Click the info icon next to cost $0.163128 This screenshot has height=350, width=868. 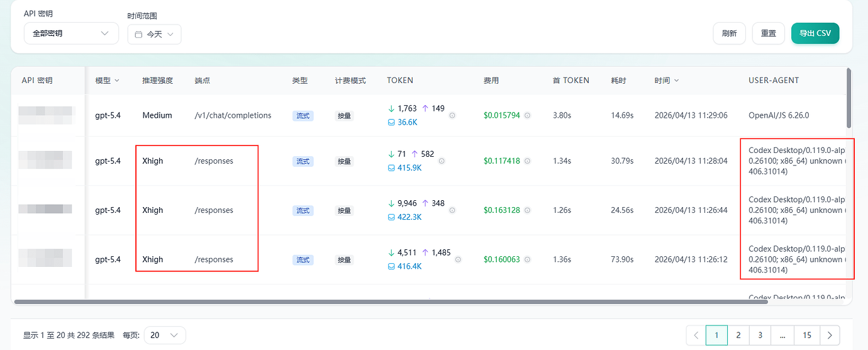point(527,210)
